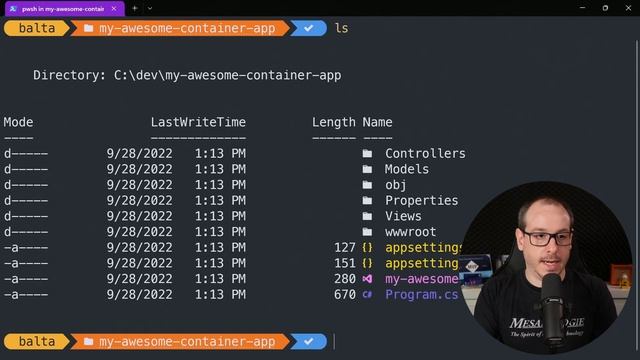The height and width of the screenshot is (360, 640).
Task: Click the 'wwwroot' directory name
Action: [x=410, y=232]
